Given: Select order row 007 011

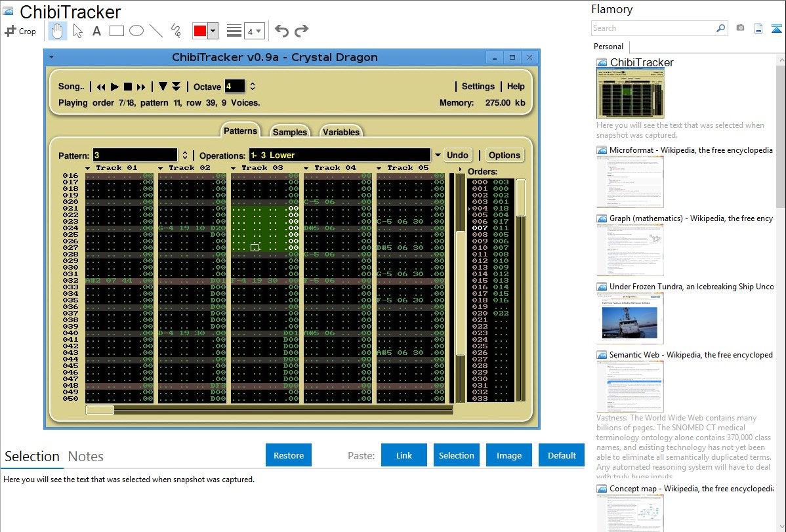Looking at the screenshot, I should (490, 228).
